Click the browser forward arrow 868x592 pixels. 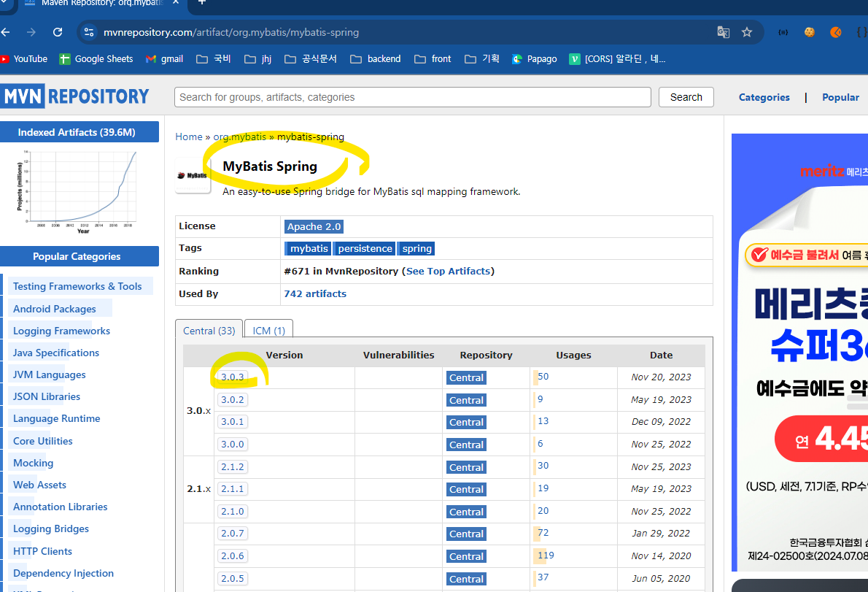click(x=31, y=32)
